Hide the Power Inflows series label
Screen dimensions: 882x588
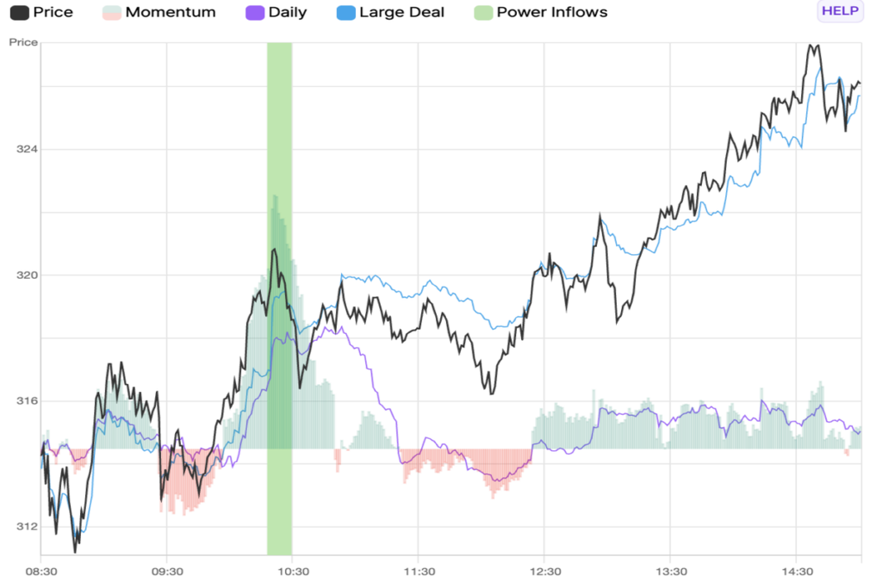(x=552, y=12)
